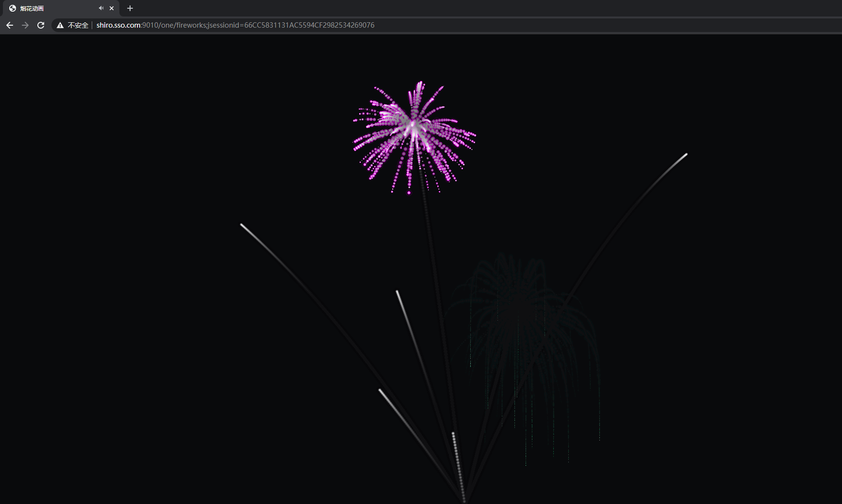Click the globe favicon on the tab
Screen dimensions: 842x504
12,8
